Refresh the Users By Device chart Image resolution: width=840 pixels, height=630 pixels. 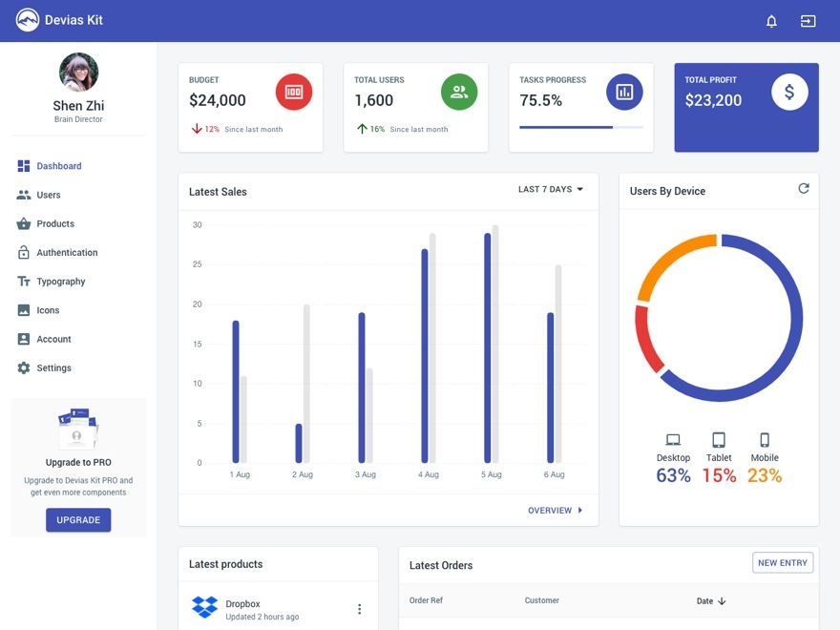(x=803, y=189)
